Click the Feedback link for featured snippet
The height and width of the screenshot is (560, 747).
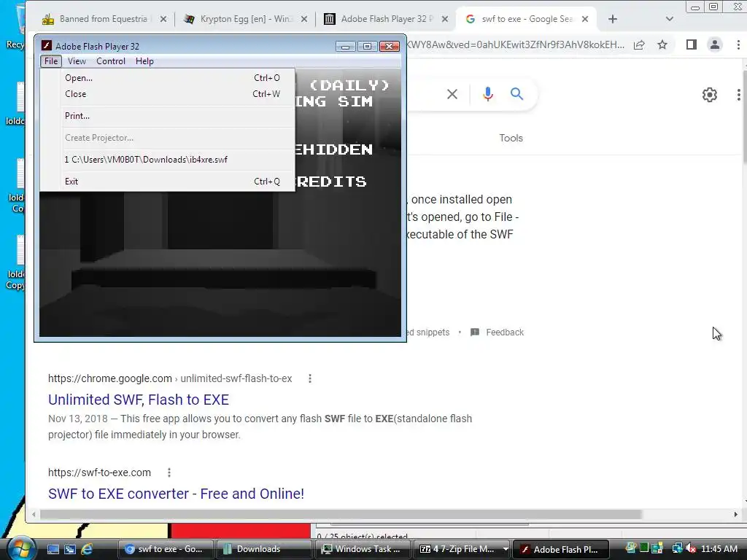tap(505, 332)
